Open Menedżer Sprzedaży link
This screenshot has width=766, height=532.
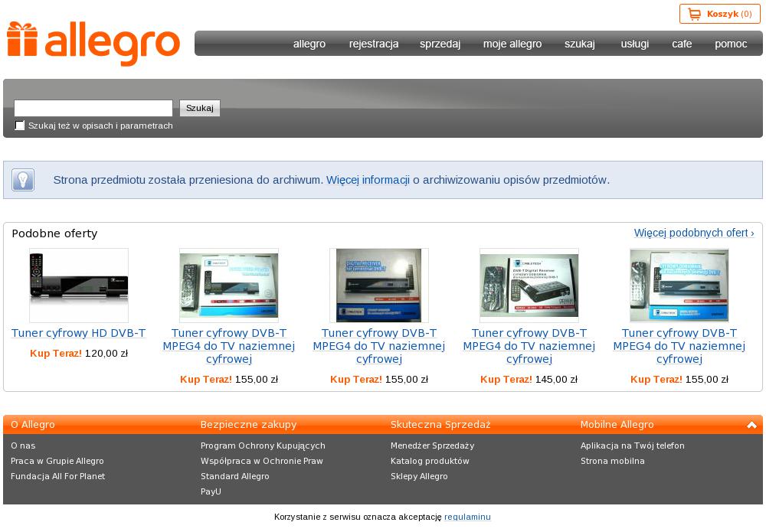click(x=432, y=446)
